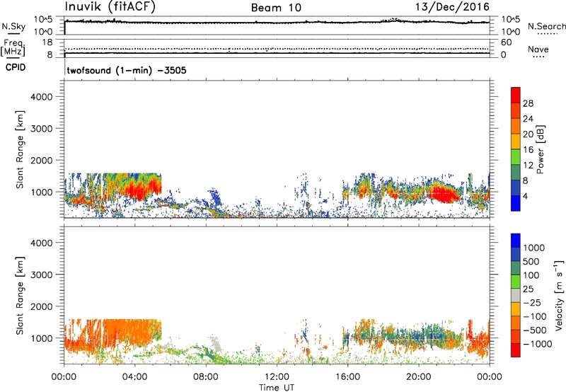The image size is (566, 392).
Task: Click the 'Power [dB]' colorbar label
Action: [x=541, y=149]
